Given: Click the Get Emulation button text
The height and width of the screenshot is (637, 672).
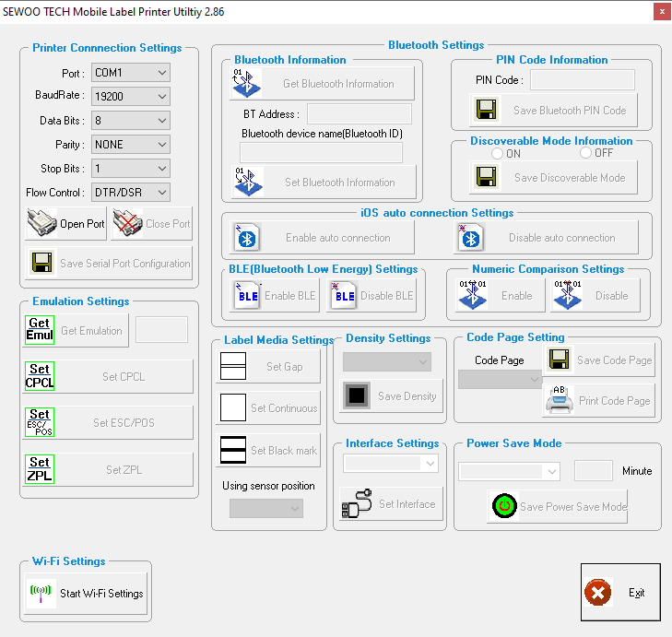Looking at the screenshot, I should pos(91,331).
